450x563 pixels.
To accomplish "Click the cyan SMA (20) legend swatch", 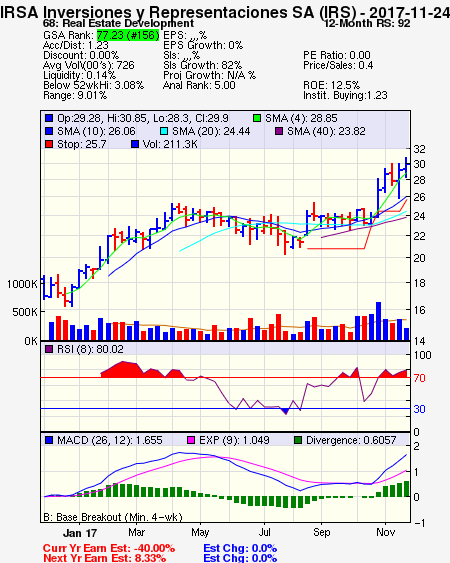I will click(164, 131).
